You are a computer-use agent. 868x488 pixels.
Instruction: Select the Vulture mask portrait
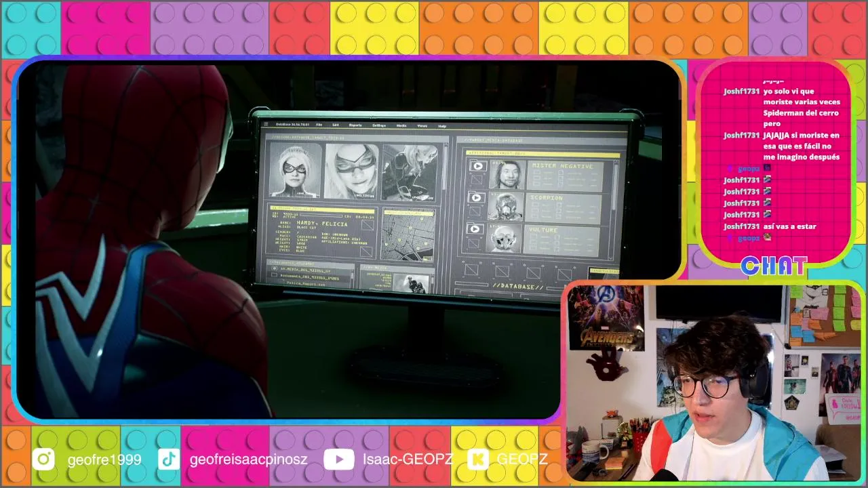[505, 238]
